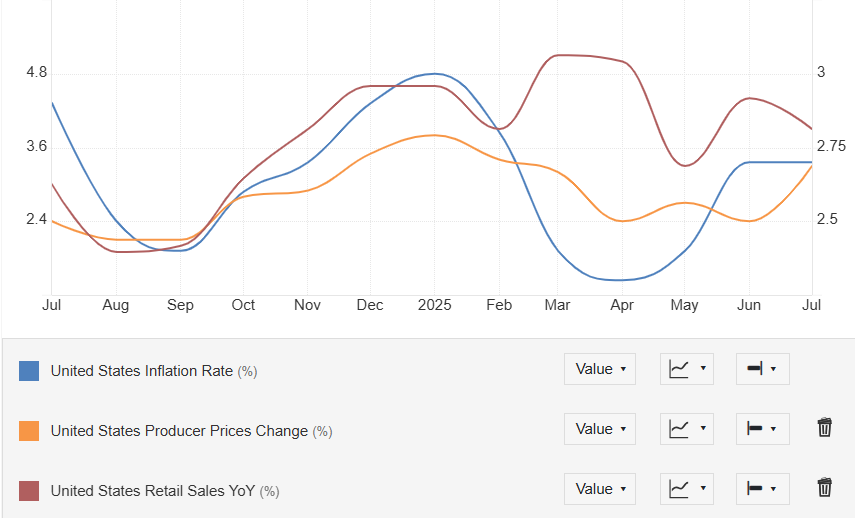Change chart type for Producer Prices Change
This screenshot has width=855, height=518.
pyautogui.click(x=687, y=429)
